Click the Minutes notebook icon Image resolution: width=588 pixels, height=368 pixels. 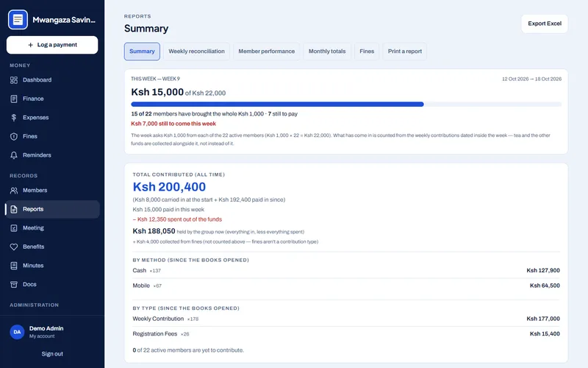pos(14,266)
